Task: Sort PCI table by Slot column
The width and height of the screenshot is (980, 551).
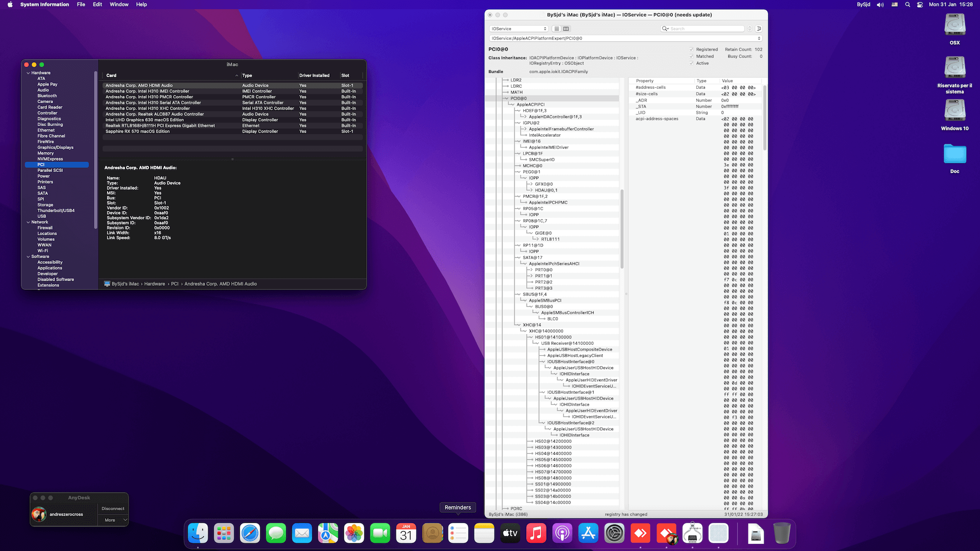Action: click(x=351, y=76)
